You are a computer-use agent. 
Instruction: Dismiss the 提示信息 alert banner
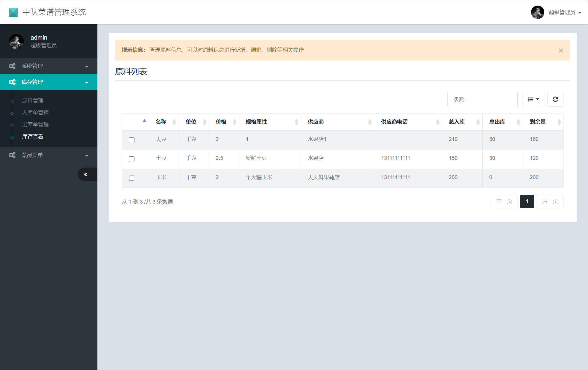coord(561,50)
